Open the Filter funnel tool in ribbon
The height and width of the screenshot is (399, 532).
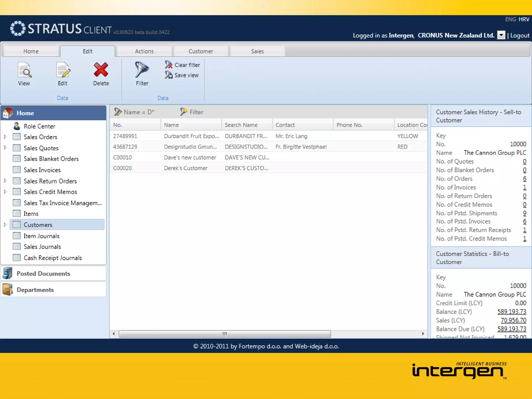click(x=142, y=70)
